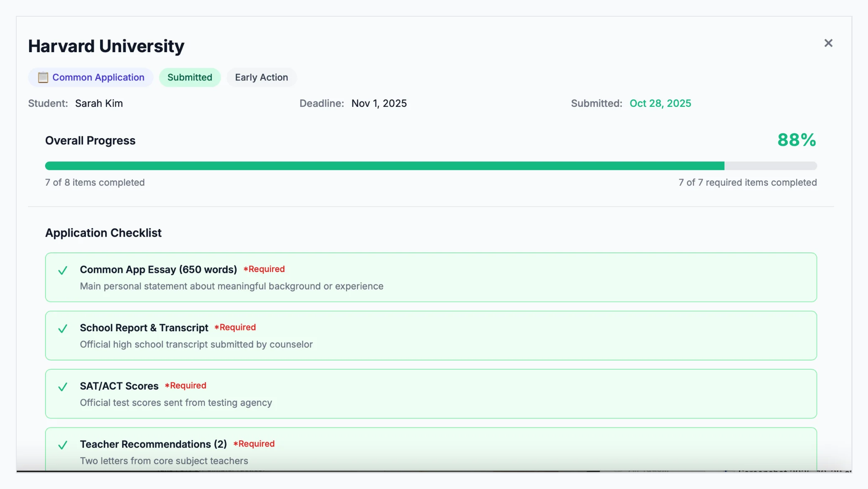Image resolution: width=868 pixels, height=489 pixels.
Task: Close the Harvard University detail dialog
Action: [828, 43]
